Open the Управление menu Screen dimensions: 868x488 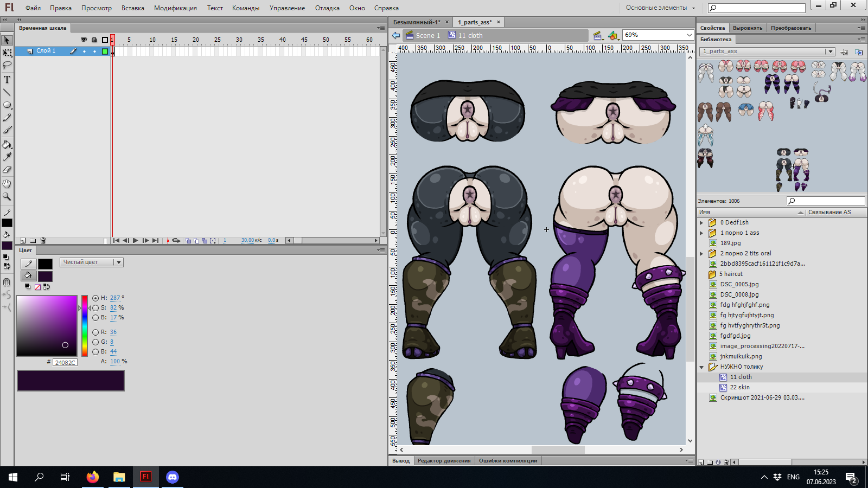[x=287, y=8]
